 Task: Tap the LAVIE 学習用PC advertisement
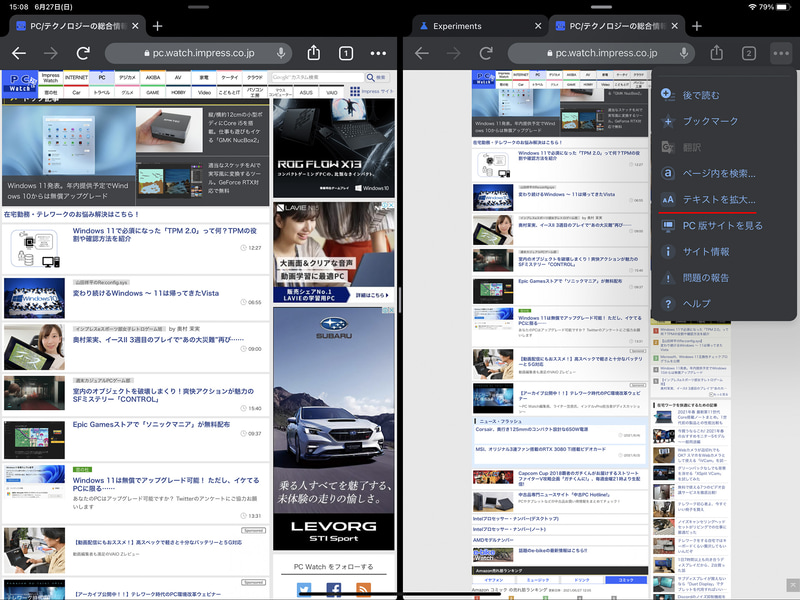point(334,252)
